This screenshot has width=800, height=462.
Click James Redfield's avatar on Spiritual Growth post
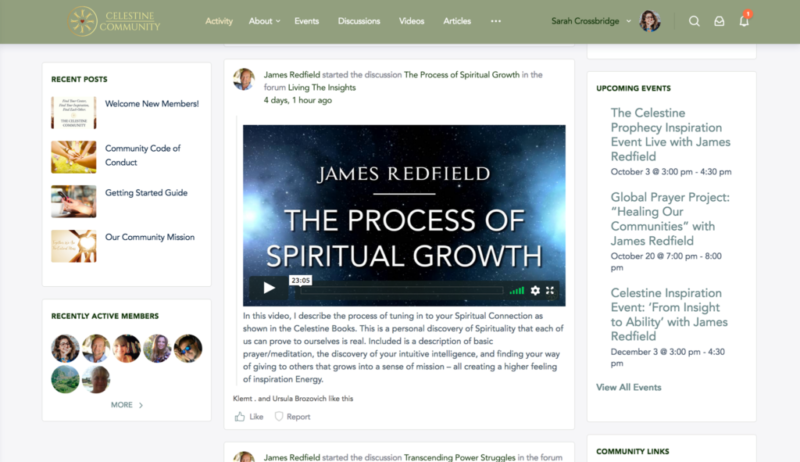(x=244, y=79)
